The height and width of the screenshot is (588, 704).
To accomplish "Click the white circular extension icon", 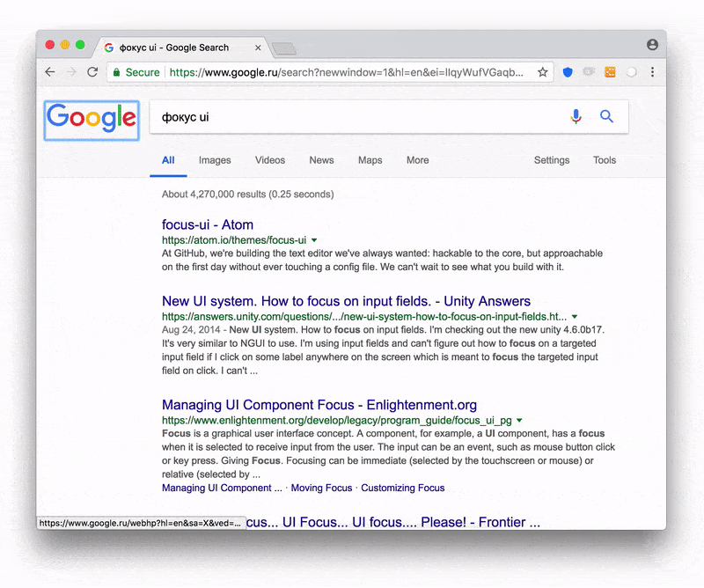I will coord(631,72).
